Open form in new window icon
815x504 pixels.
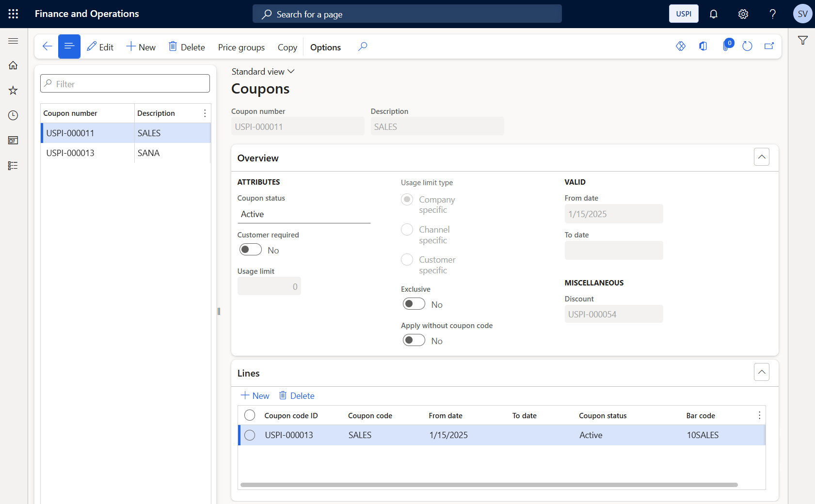pos(769,47)
